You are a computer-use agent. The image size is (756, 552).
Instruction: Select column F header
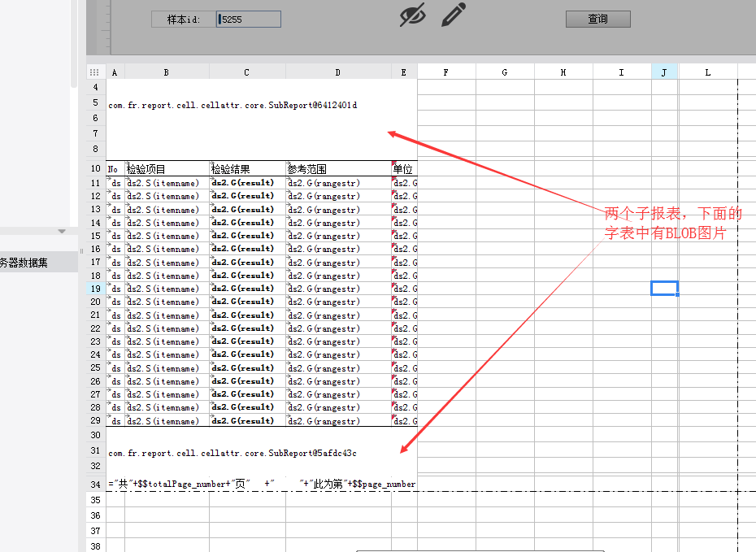click(x=446, y=72)
